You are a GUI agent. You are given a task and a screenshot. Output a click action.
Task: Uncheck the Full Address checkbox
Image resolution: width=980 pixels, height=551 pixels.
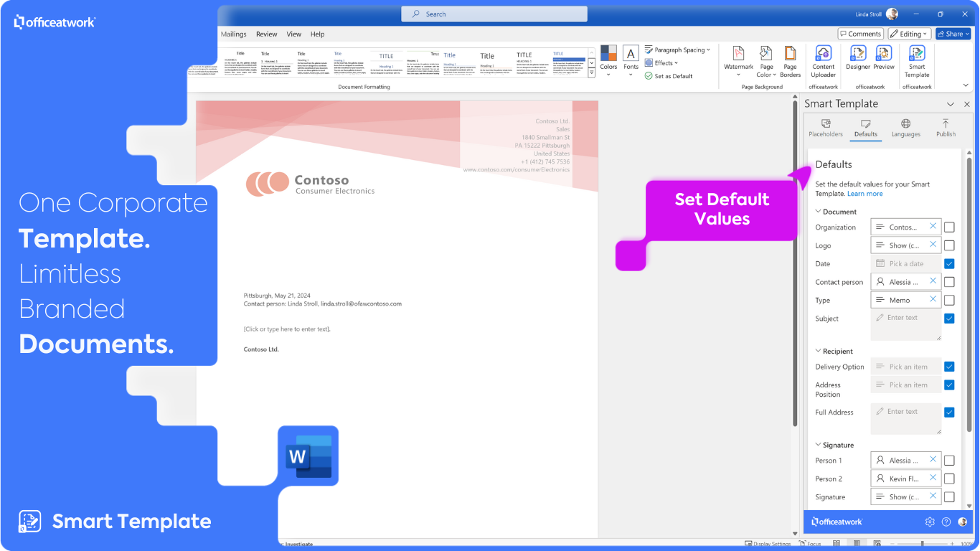coord(949,413)
